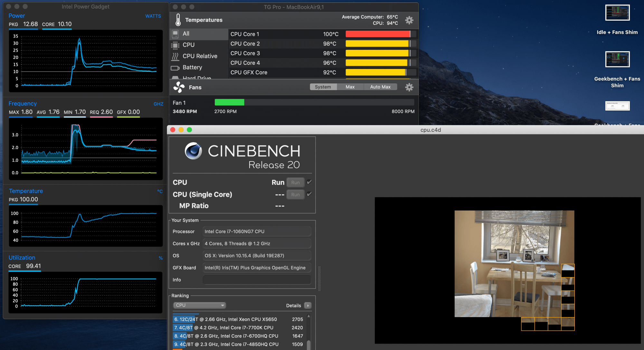This screenshot has height=350, width=644.
Task: Uncheck the CPU (Single Core) checkbox
Action: (309, 194)
